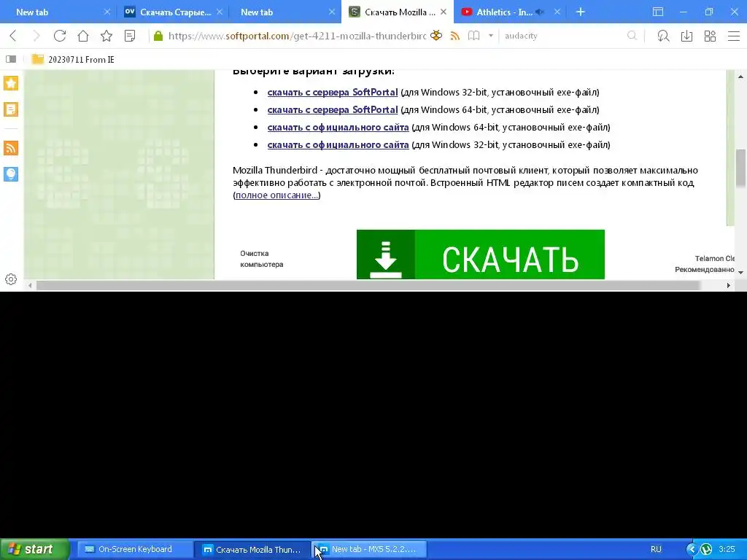Mute audio on the Athletics tab
The width and height of the screenshot is (747, 560).
click(x=540, y=12)
